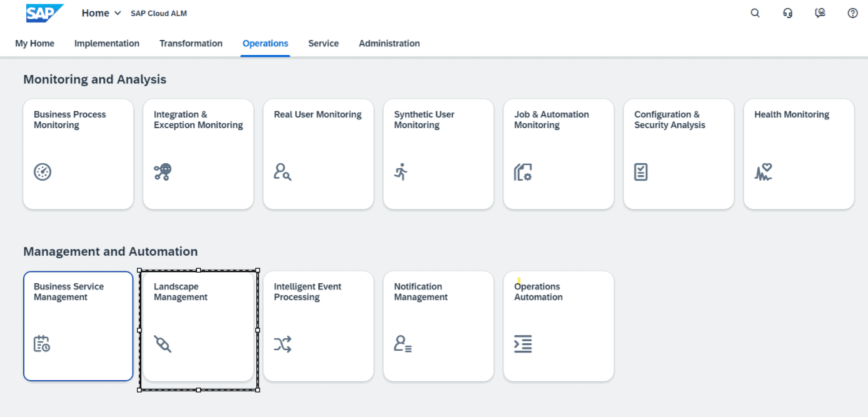Select the Intelligent Event Processing shuffle icon
The image size is (868, 417).
(x=283, y=343)
